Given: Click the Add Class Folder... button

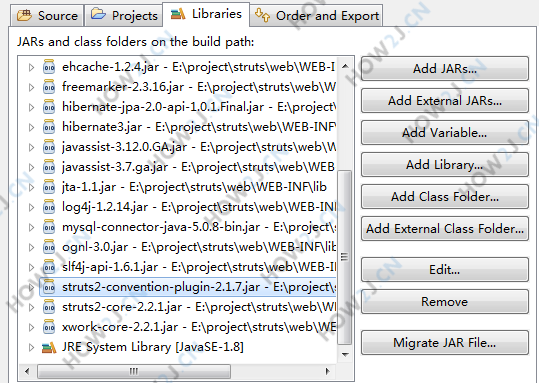Looking at the screenshot, I should [445, 196].
